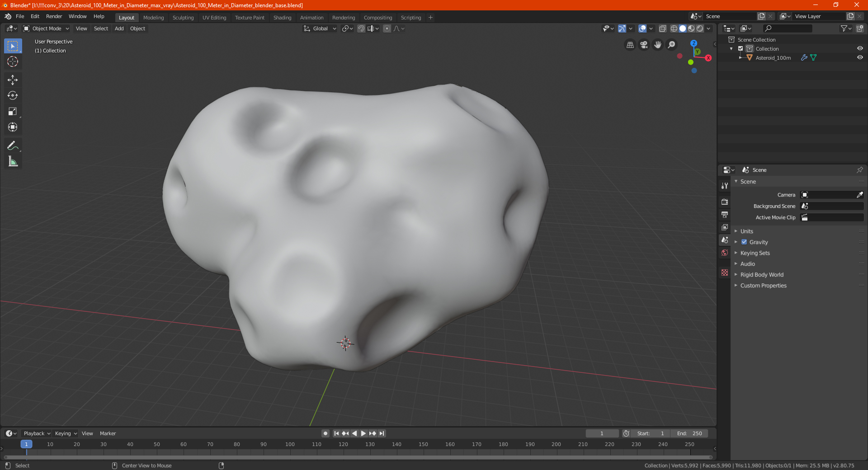Click the pan view hand icon
Screen dimensions: 868x470
(658, 45)
